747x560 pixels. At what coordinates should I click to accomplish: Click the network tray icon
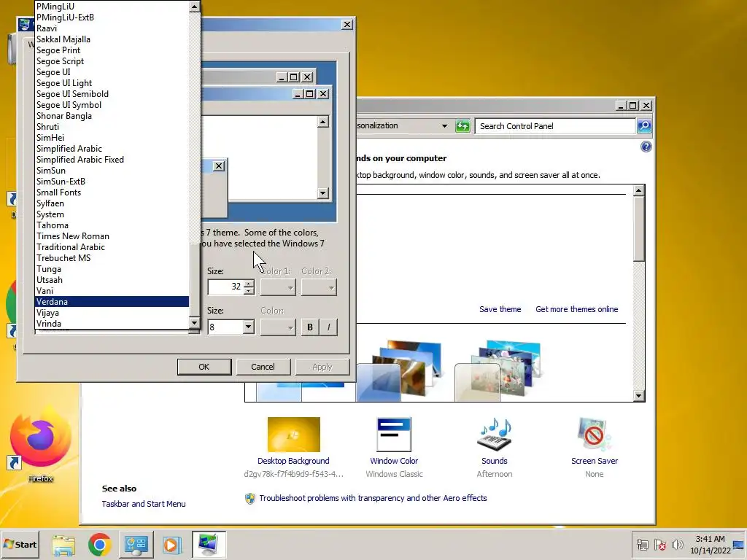(642, 544)
